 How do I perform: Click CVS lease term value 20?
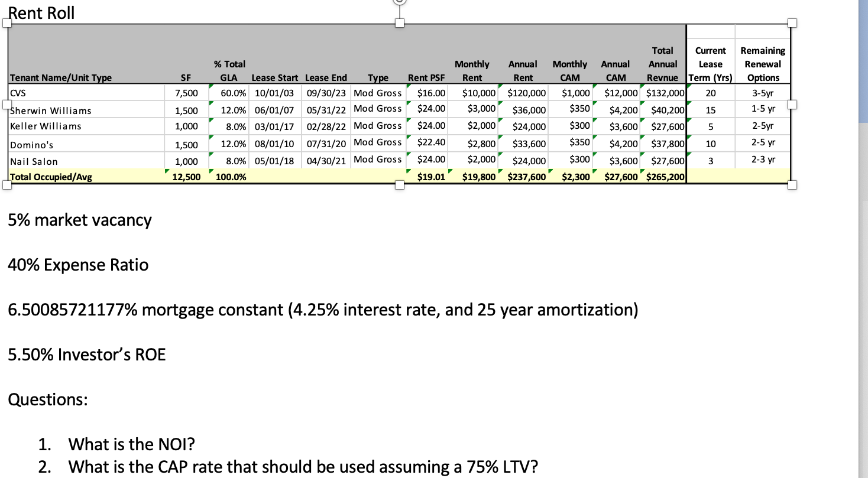(710, 93)
